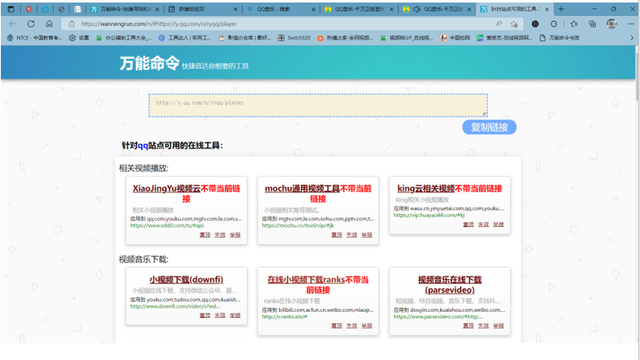Open the browser home page icon

[49, 24]
